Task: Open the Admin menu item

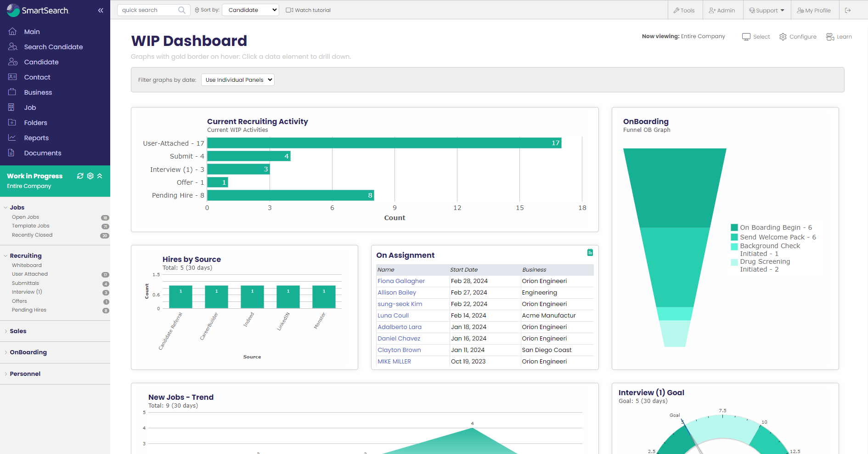Action: click(x=722, y=10)
